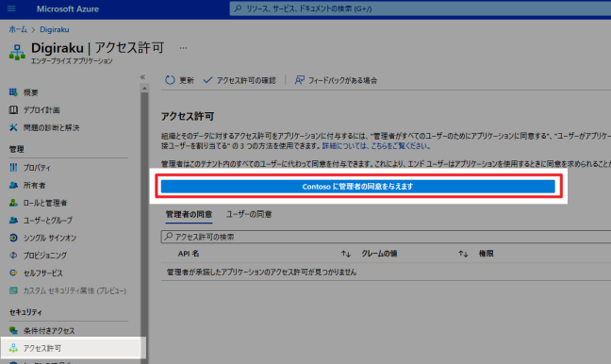Click アクセス許可の確認 in toolbar

246,81
